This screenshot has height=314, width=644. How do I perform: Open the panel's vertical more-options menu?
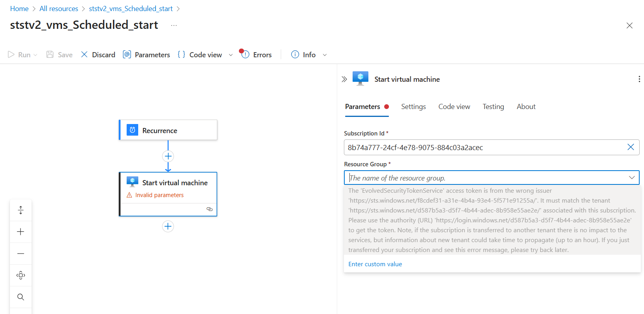pyautogui.click(x=639, y=79)
